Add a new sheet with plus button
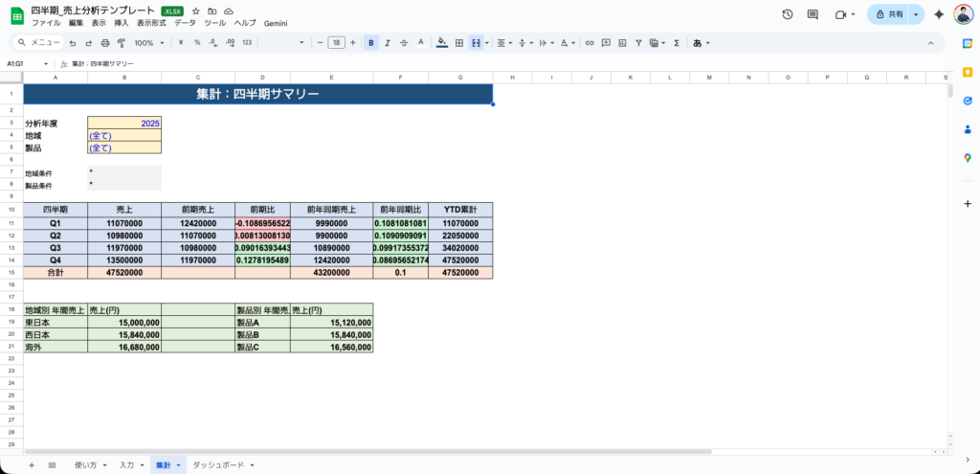 [x=31, y=464]
